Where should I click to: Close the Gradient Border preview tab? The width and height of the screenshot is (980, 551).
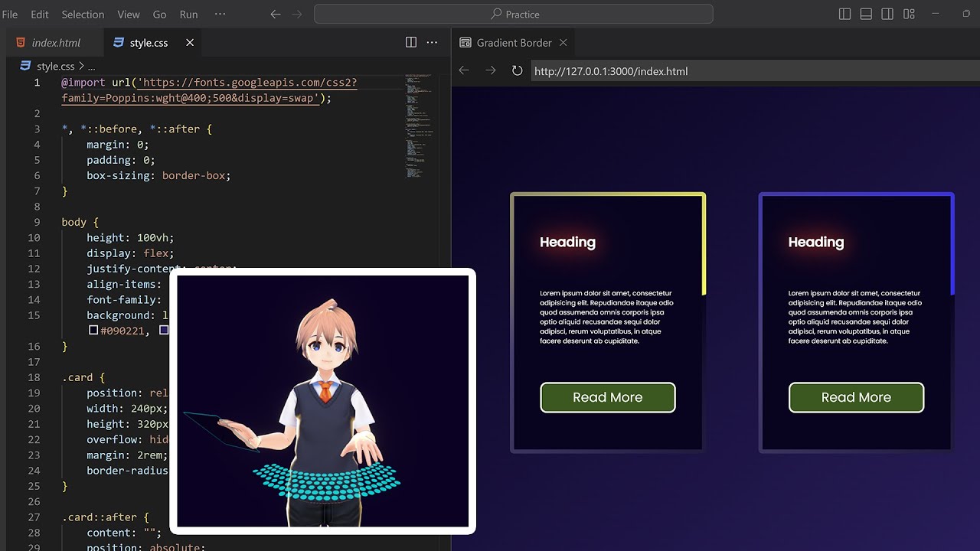563,43
